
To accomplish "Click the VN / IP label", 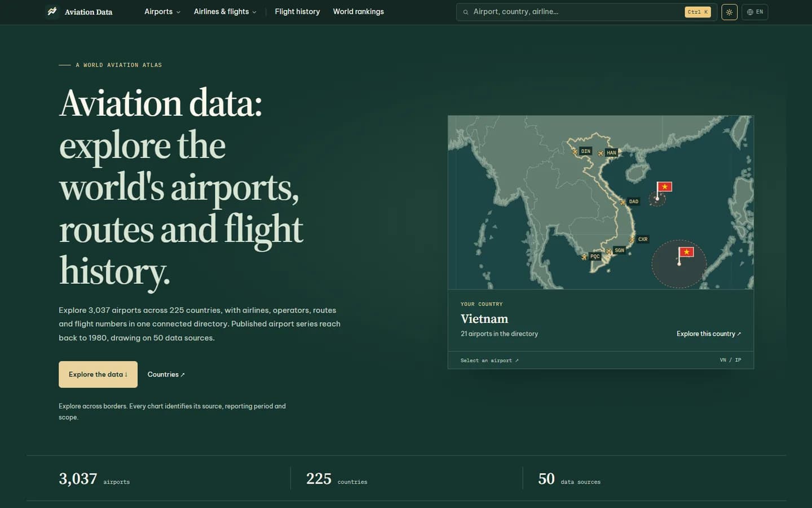I will [x=730, y=360].
